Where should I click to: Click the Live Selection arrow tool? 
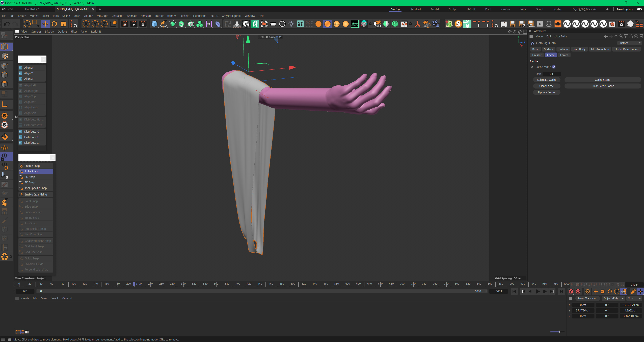27,24
